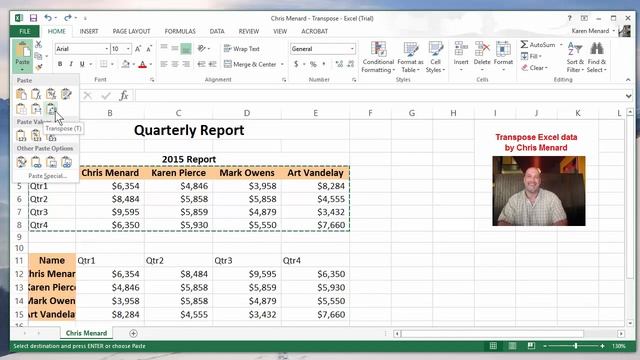Screen dimensions: 640x360
Task: Toggle Center horizontal alignment
Action: [175, 64]
